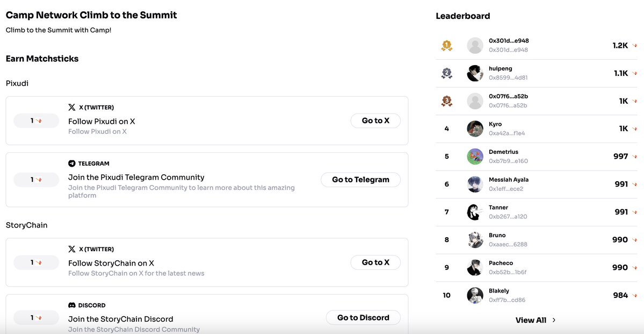Click the 1 matchstick reward badge for Telegram task
Image resolution: width=644 pixels, height=334 pixels.
[x=37, y=180]
